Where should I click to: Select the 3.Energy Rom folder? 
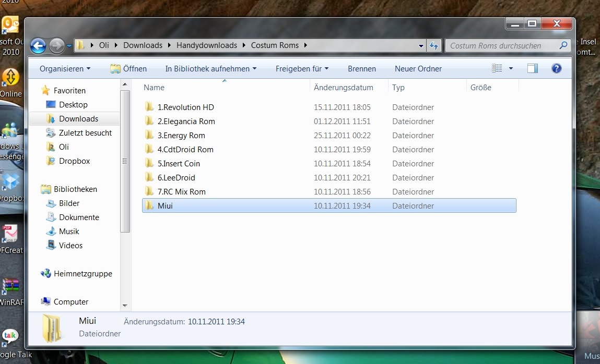click(329, 136)
